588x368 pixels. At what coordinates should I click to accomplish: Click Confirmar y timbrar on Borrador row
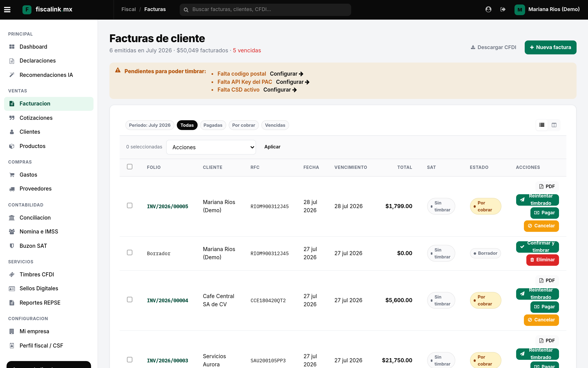tap(537, 247)
